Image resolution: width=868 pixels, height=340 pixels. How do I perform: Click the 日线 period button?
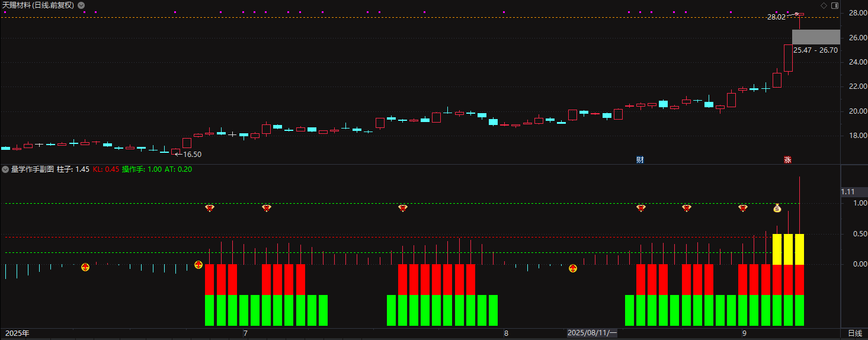(x=855, y=333)
